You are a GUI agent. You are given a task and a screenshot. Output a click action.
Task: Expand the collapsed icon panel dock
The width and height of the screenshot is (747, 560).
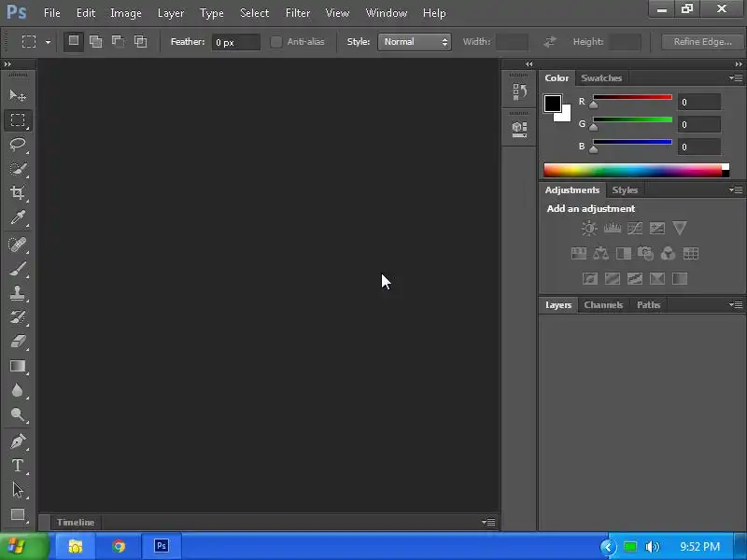pyautogui.click(x=529, y=63)
